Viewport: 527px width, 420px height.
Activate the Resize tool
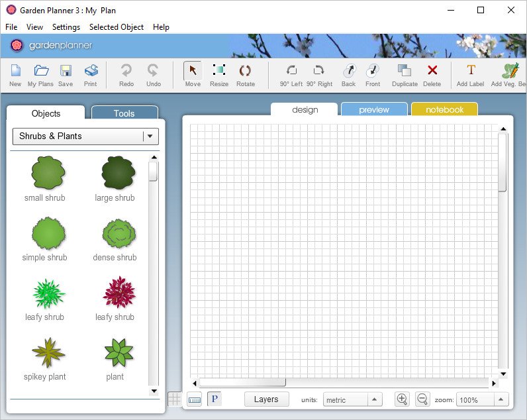pyautogui.click(x=219, y=74)
